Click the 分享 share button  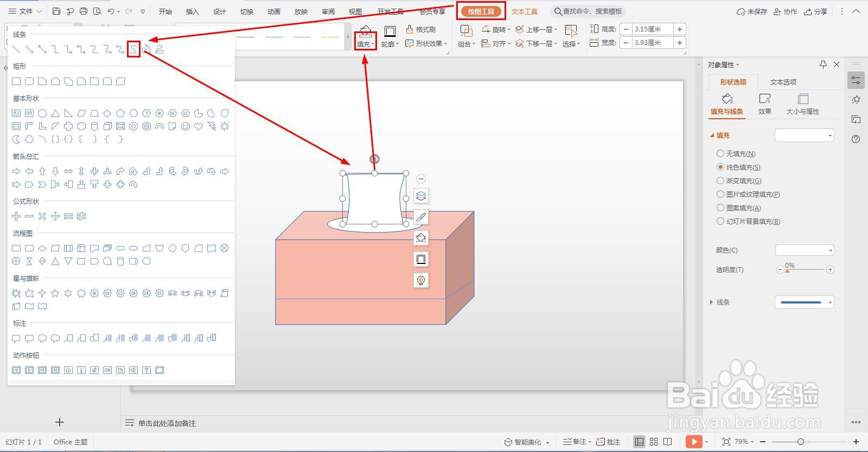tap(816, 11)
